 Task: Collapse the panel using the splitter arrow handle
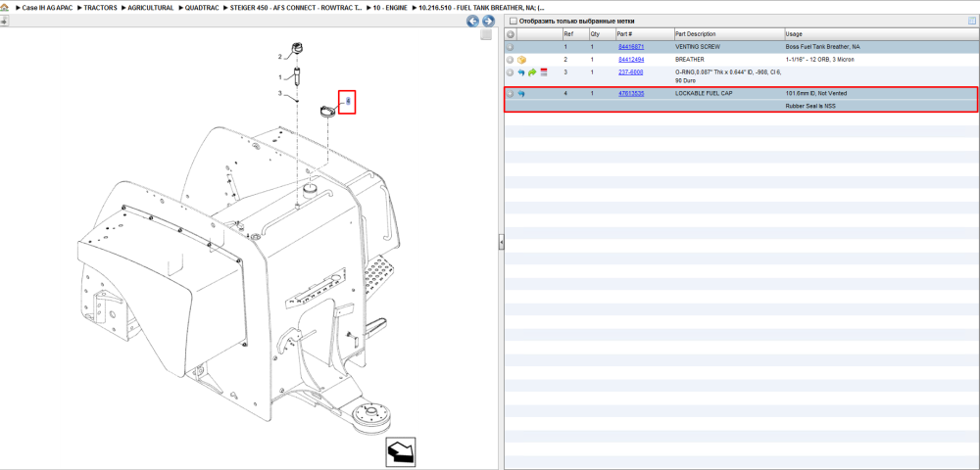click(501, 243)
